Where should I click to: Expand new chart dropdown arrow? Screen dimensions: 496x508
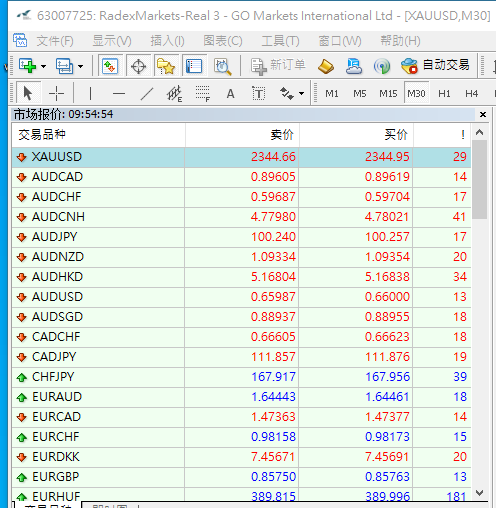click(x=43, y=66)
